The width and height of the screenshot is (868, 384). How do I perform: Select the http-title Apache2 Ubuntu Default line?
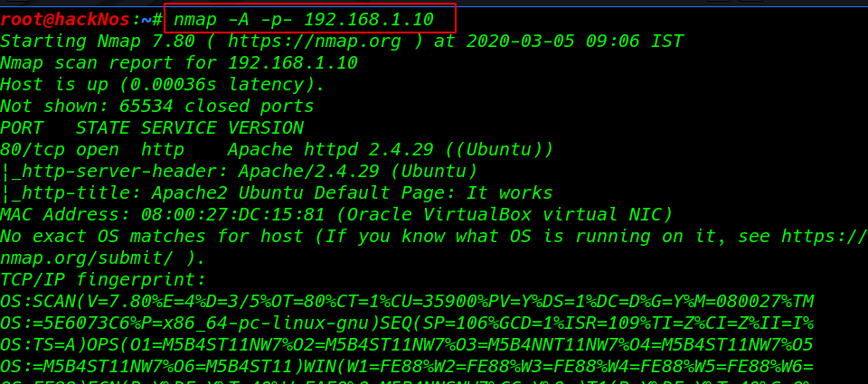click(x=277, y=193)
